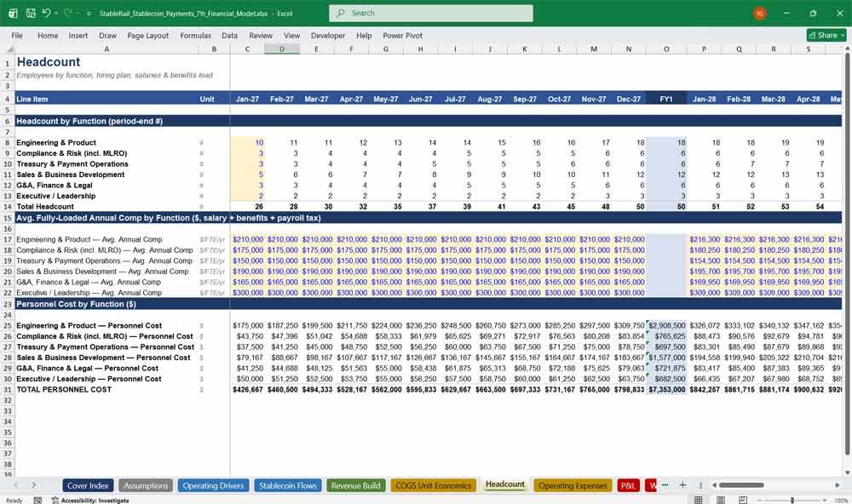
Task: Switch to Cover Index sheet
Action: coord(88,485)
